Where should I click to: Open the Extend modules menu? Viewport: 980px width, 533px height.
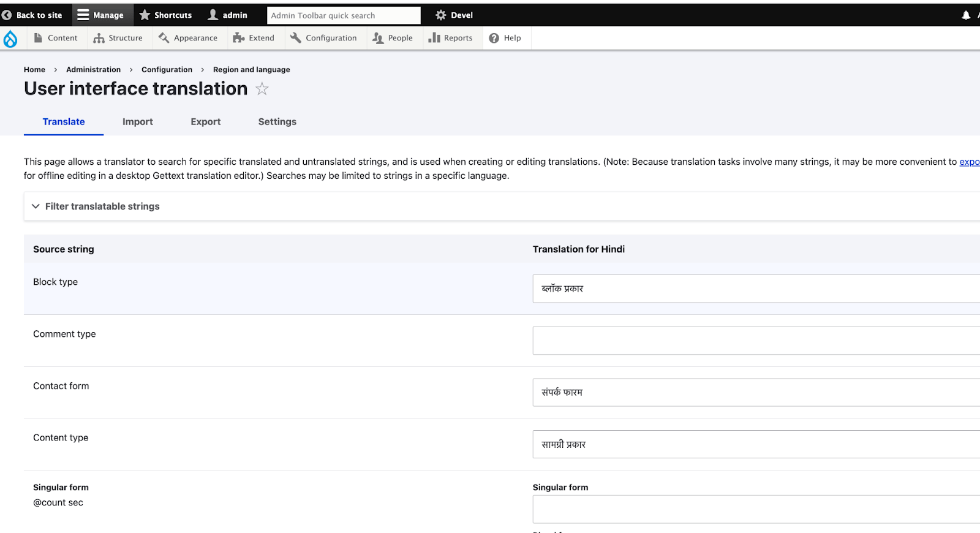tap(254, 38)
